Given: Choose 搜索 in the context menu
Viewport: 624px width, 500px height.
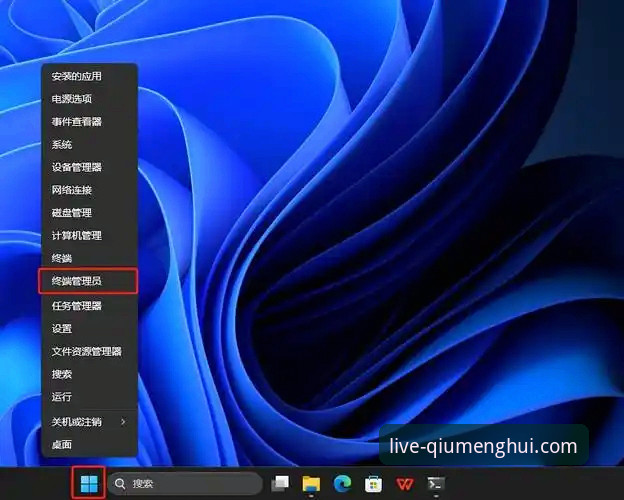Looking at the screenshot, I should coord(90,374).
